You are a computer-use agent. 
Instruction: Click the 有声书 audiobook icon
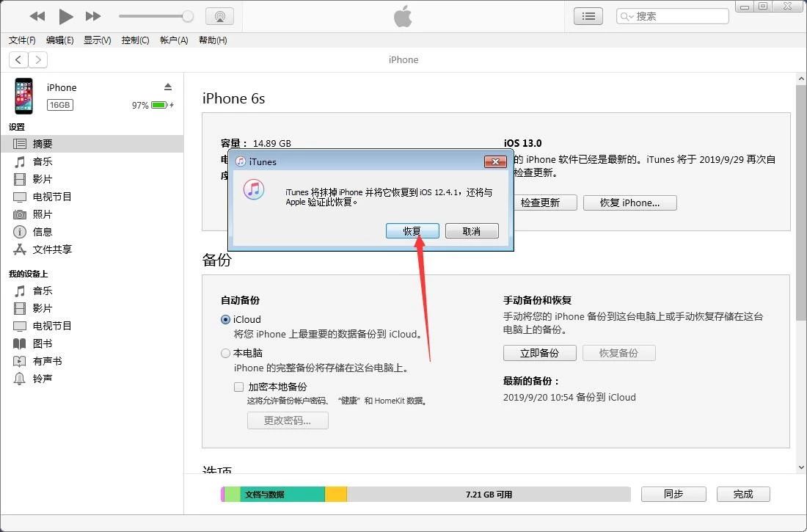tap(20, 361)
